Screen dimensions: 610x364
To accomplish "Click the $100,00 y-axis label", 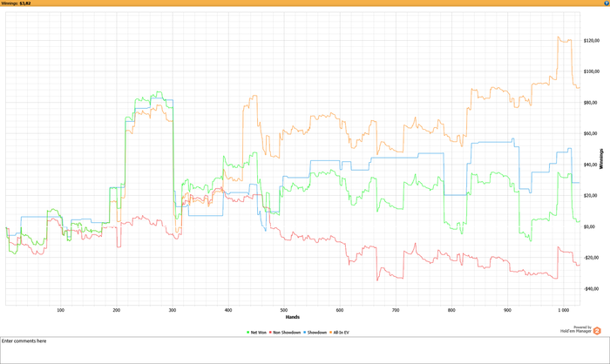I will 592,71.
